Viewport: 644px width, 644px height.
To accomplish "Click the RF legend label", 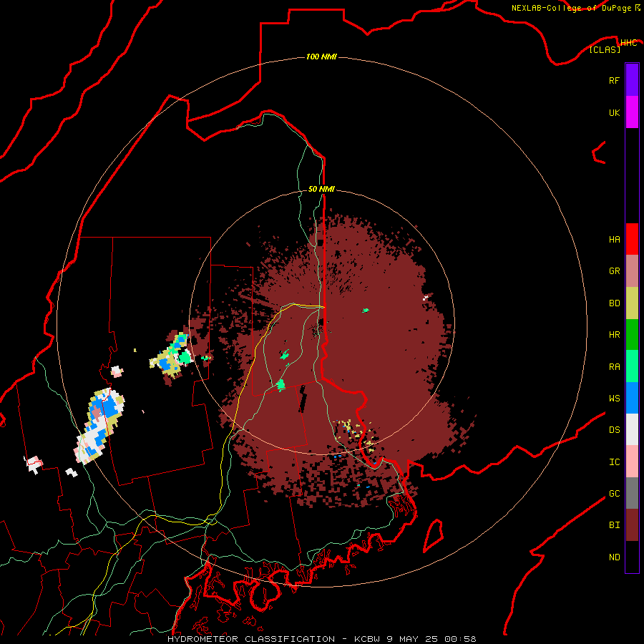I will [x=614, y=80].
